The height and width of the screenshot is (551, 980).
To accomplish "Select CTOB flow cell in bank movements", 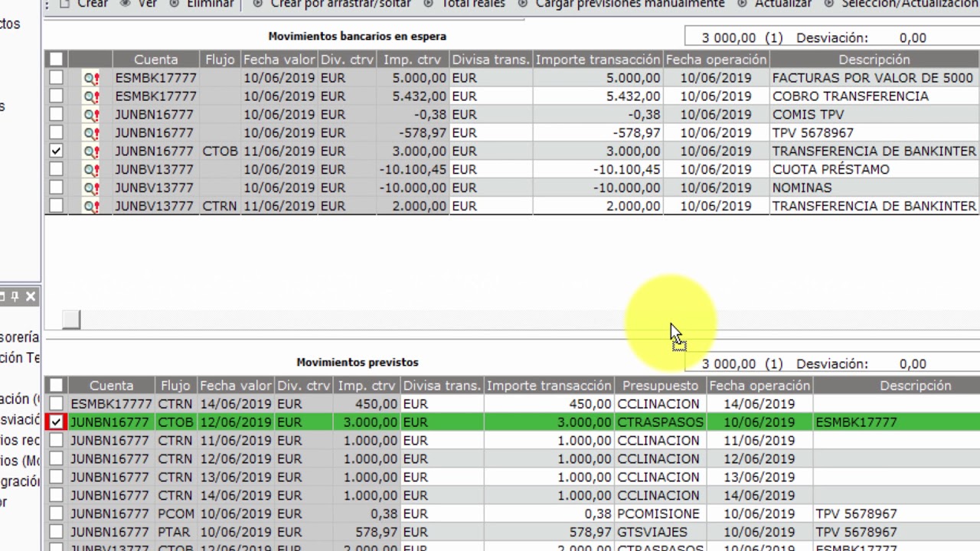I will (x=220, y=151).
